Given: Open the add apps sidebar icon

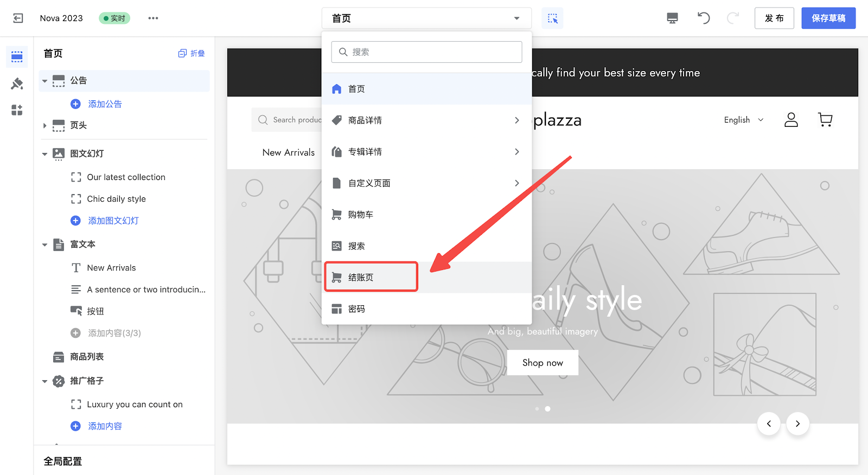Looking at the screenshot, I should coord(17,111).
